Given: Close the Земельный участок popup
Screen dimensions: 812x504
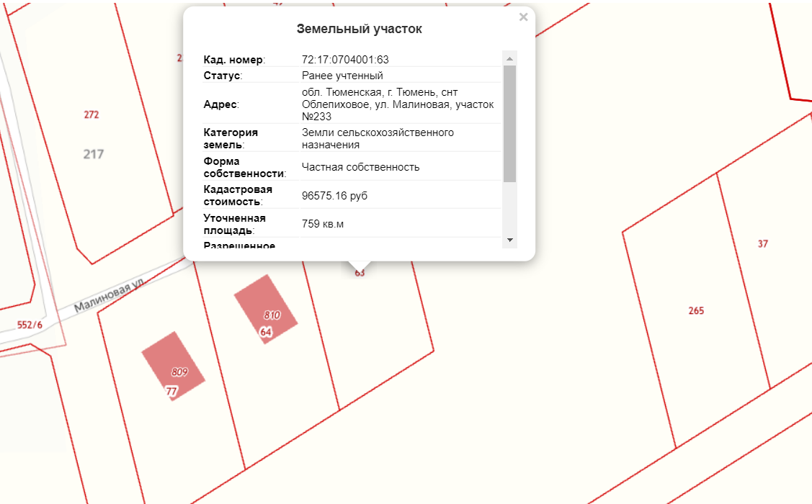Looking at the screenshot, I should click(524, 17).
